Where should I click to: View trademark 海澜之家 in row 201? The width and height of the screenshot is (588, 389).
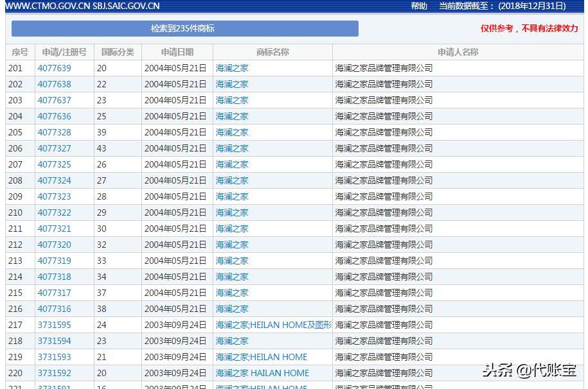pos(233,68)
